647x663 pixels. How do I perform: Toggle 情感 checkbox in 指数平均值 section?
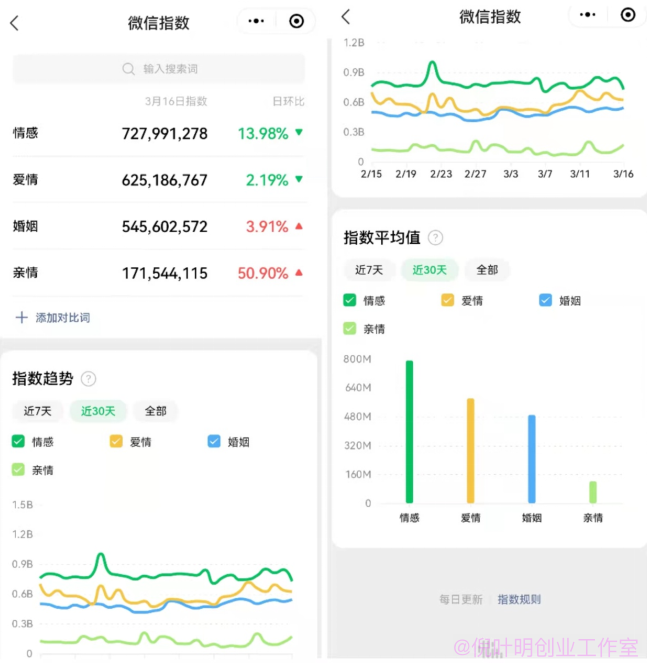click(350, 300)
